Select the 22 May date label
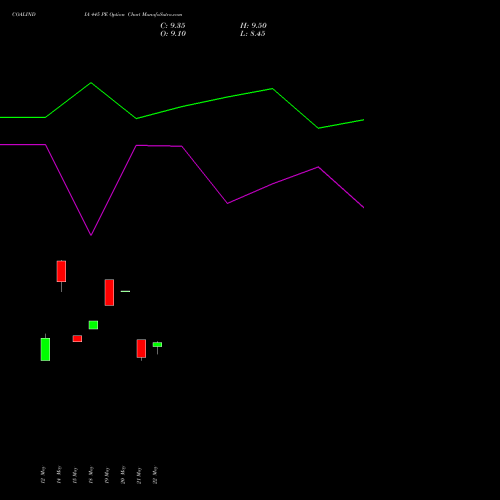Image resolution: width=500 pixels, height=500 pixels. 155,475
